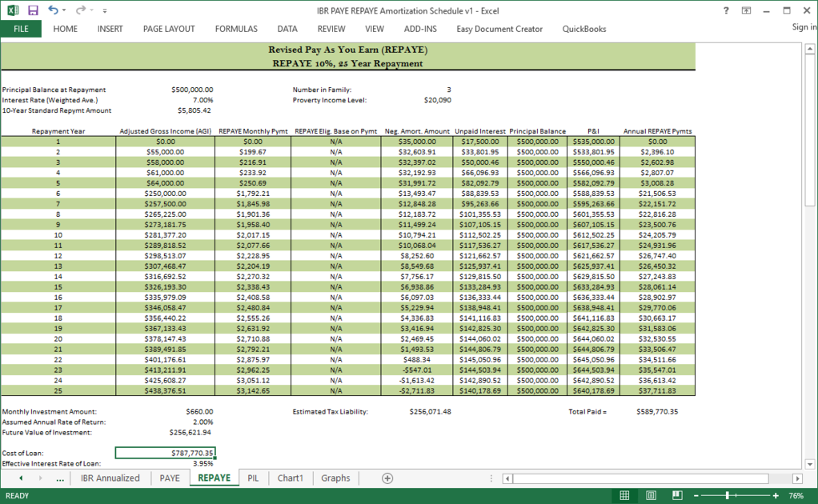Select the Graphs sheet tab
818x504 pixels.
tap(335, 478)
